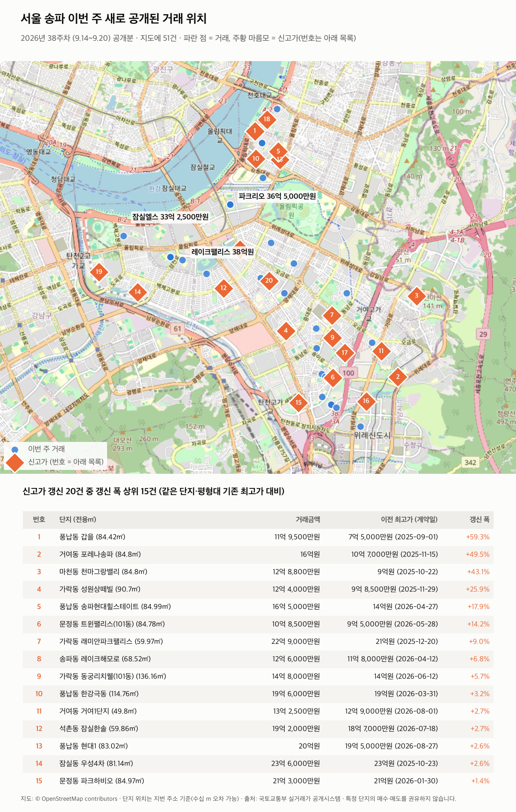Click orange diamond map marker 6
The width and height of the screenshot is (516, 812).
point(332,377)
